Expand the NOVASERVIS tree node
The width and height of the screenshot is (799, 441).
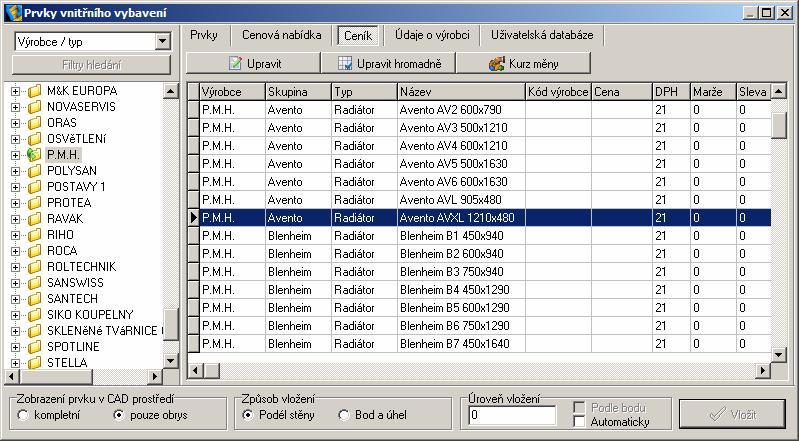(x=15, y=107)
